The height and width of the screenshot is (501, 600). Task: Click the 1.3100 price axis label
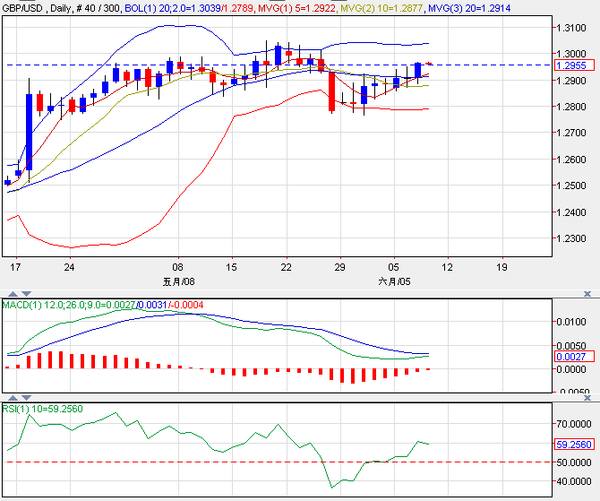click(574, 28)
